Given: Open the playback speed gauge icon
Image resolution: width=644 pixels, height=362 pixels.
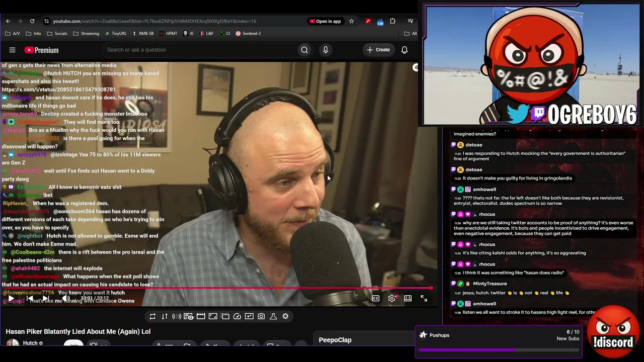Looking at the screenshot, I should tap(237, 316).
